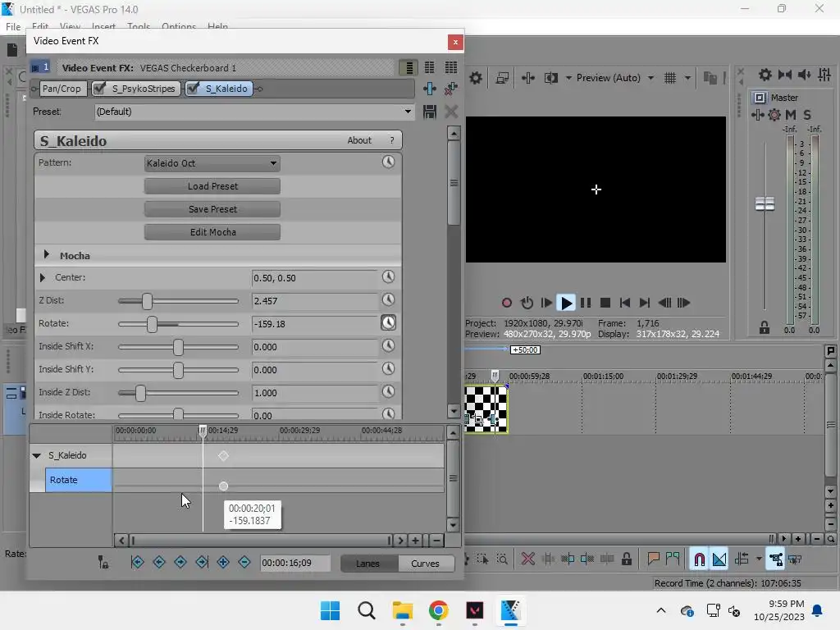Toggle animation for Inside Z Dist
This screenshot has width=840, height=630.
click(388, 391)
